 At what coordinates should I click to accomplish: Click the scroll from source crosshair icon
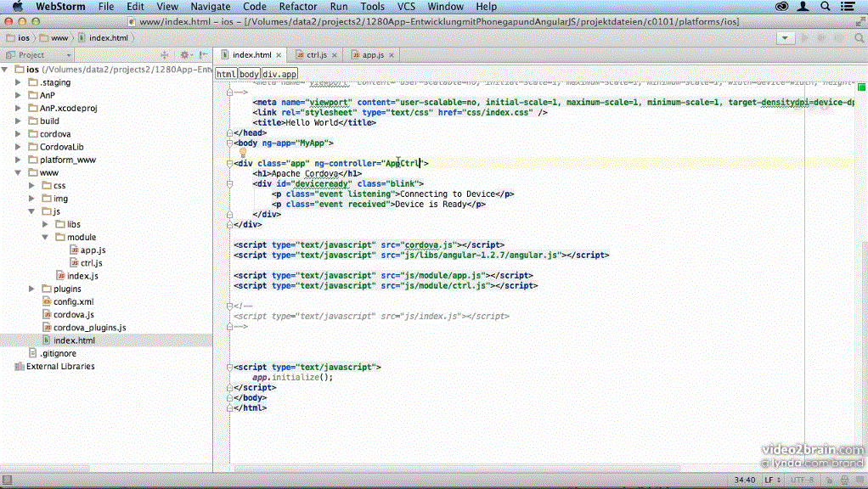tap(165, 55)
